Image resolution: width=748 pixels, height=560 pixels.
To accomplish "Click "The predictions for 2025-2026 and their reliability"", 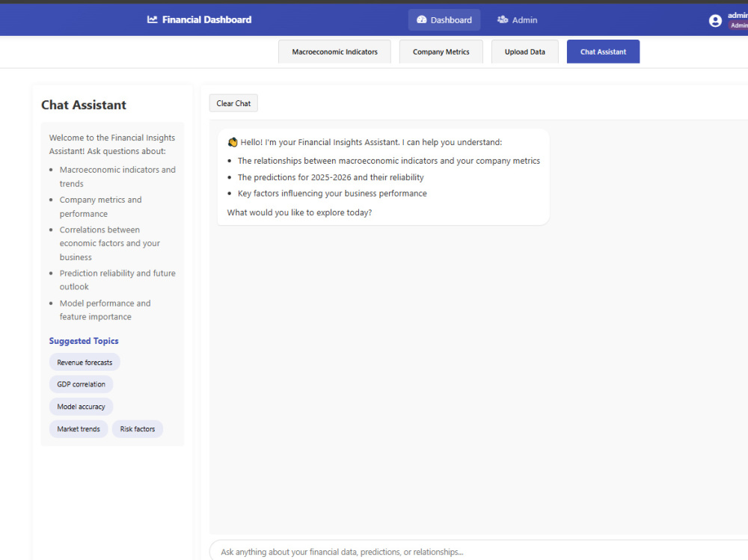I will pos(331,177).
